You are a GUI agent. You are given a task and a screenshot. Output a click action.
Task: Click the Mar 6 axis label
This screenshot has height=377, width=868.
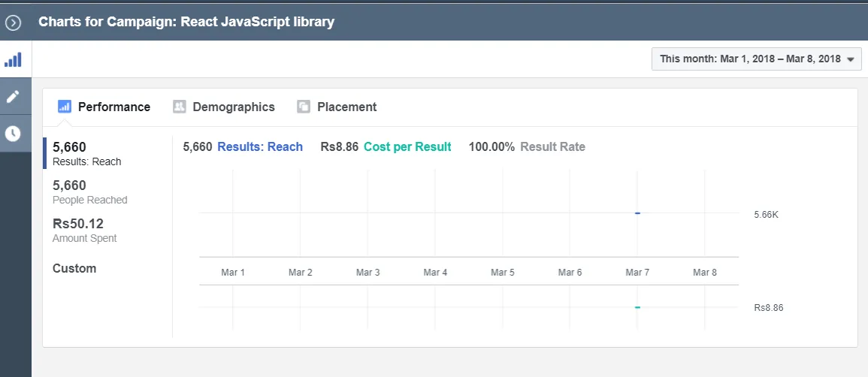[570, 273]
